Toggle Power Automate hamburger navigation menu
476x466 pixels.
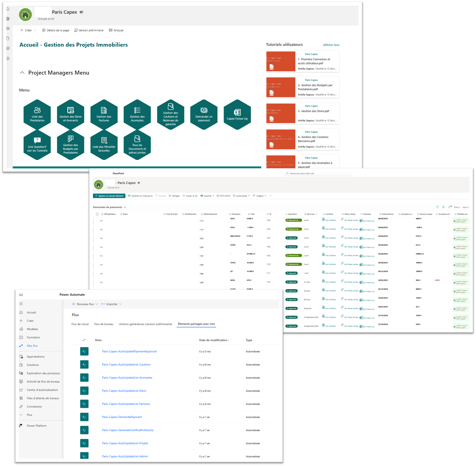click(x=21, y=304)
